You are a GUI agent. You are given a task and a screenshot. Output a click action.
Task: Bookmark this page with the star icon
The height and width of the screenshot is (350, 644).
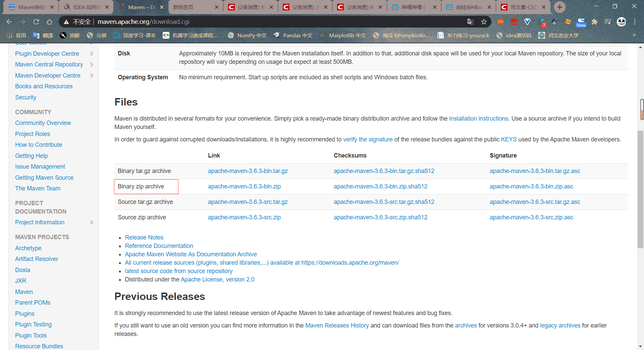(484, 22)
